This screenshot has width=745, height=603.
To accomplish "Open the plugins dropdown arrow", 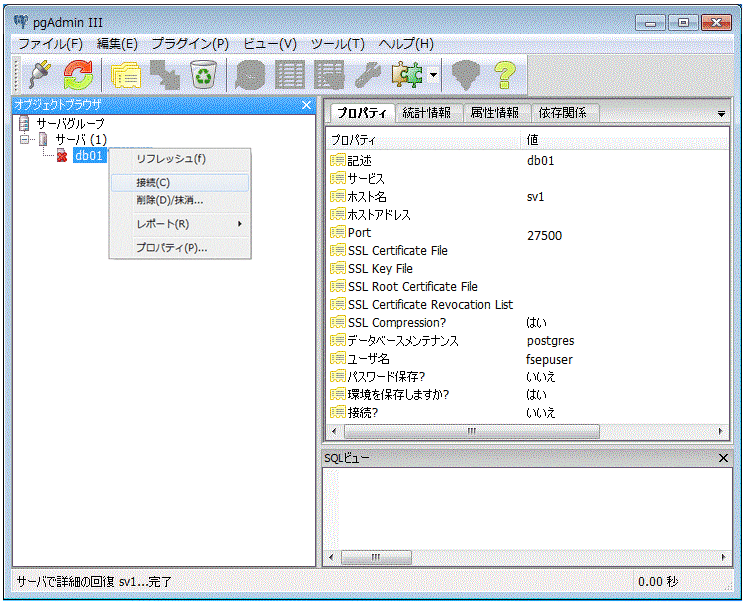I will 433,75.
